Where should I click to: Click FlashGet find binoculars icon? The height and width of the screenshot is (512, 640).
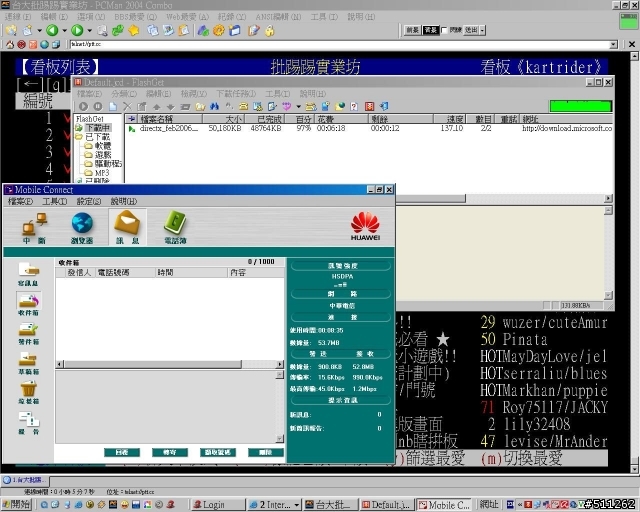[x=214, y=107]
